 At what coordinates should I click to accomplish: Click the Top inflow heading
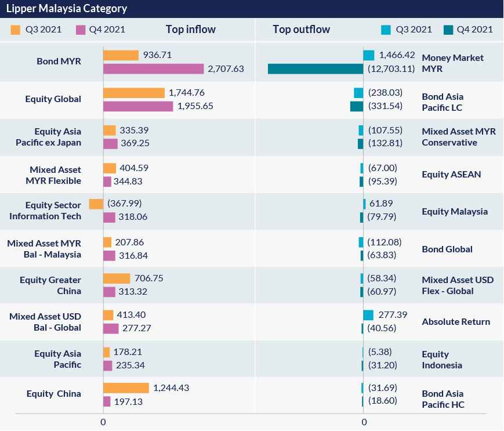pos(190,30)
